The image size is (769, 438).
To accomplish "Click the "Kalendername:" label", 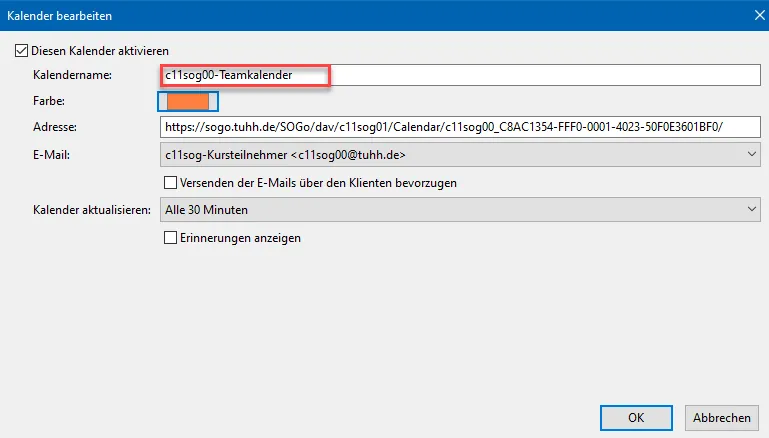I will pos(72,75).
